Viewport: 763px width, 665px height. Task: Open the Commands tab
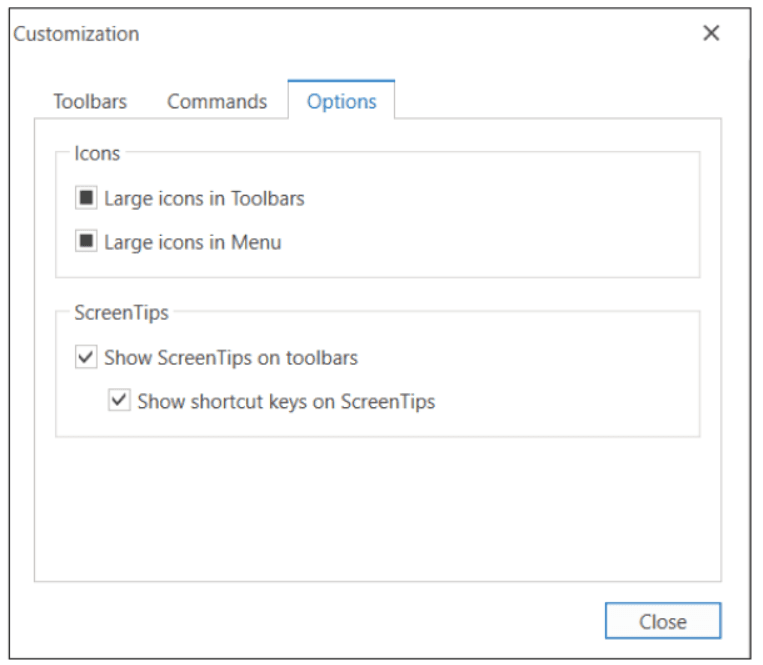click(217, 102)
